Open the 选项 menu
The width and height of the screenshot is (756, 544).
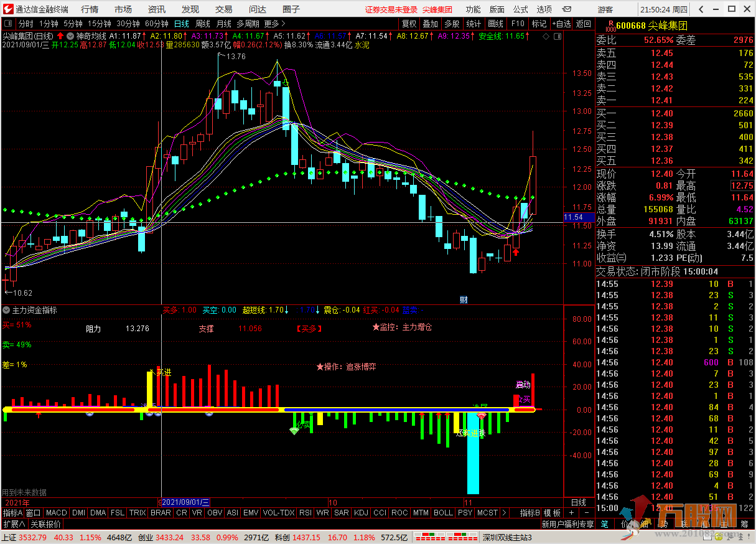pyautogui.click(x=544, y=9)
